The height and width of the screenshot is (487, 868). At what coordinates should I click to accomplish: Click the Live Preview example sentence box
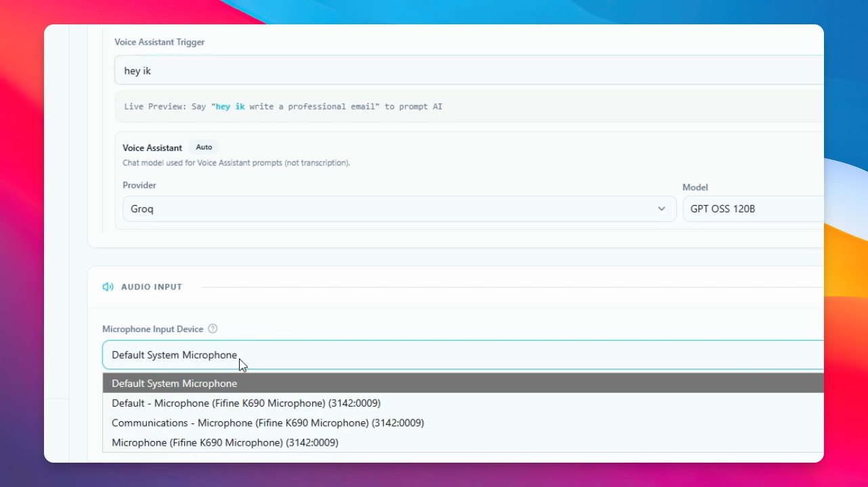469,107
